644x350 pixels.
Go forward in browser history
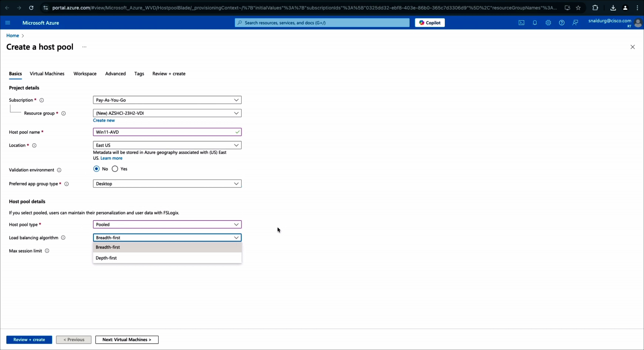click(19, 8)
